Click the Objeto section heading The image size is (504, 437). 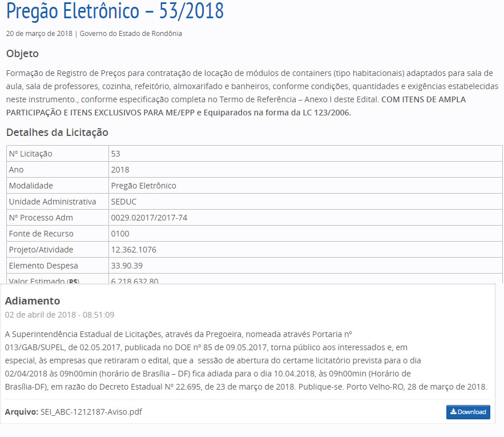(22, 54)
